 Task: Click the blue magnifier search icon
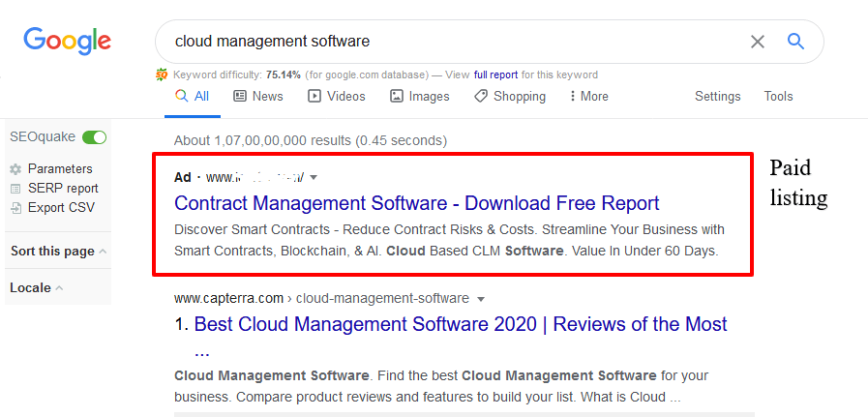click(x=795, y=41)
